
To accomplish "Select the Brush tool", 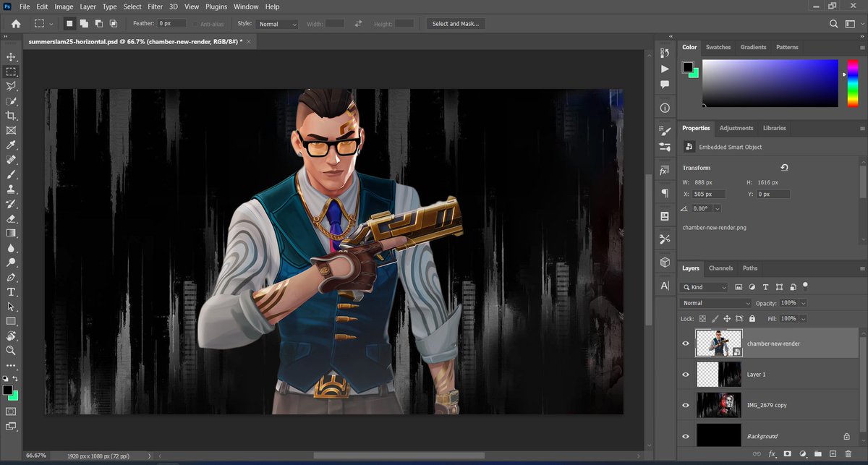I will 11,174.
